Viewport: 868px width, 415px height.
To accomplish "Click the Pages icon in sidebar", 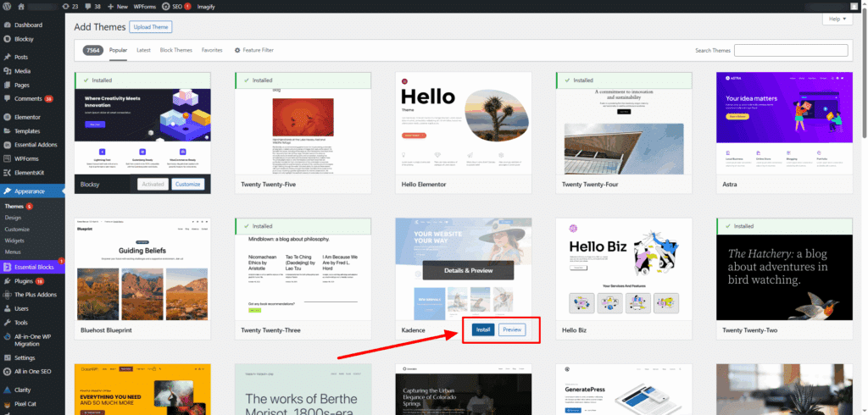I will 7,86.
